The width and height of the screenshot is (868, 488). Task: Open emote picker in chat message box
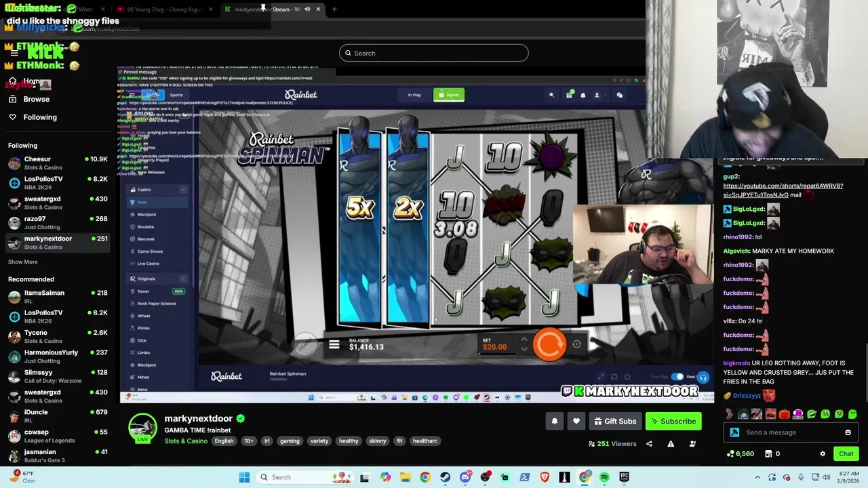pos(848,432)
